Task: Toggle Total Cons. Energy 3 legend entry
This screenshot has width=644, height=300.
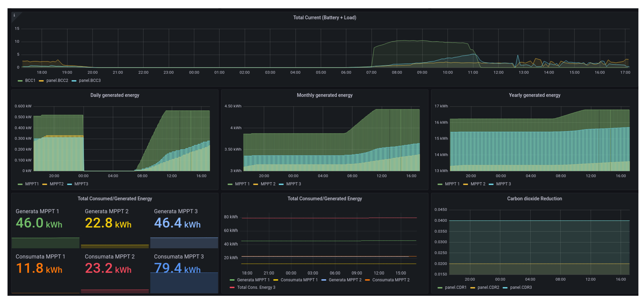Action: pos(256,287)
